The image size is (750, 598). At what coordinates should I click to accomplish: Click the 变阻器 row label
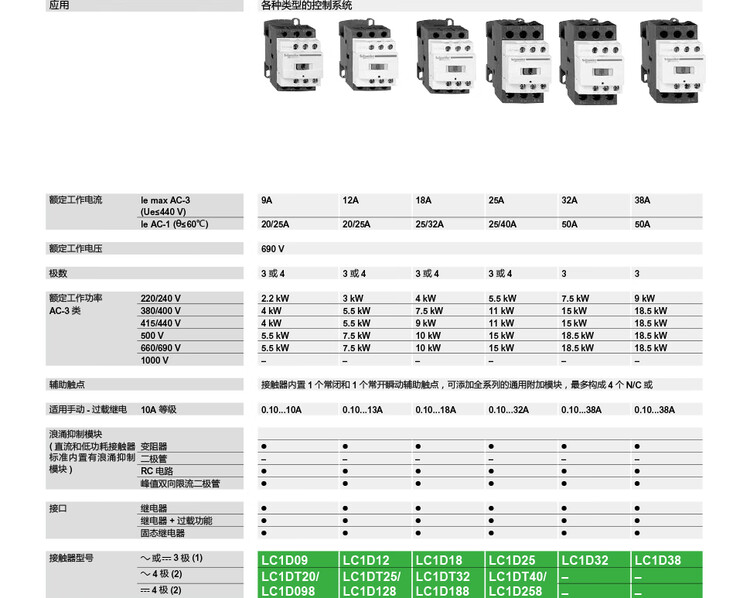pyautogui.click(x=154, y=446)
